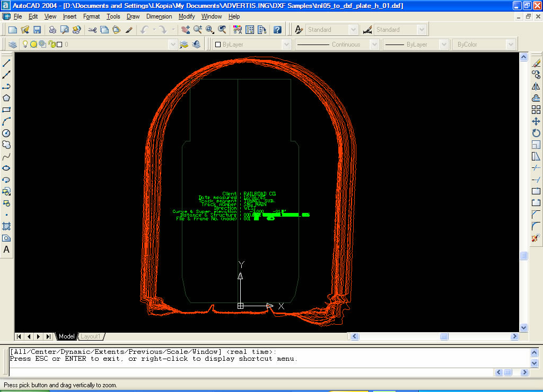This screenshot has height=392, width=543.
Task: Select the Hatch tool
Action: (6, 227)
